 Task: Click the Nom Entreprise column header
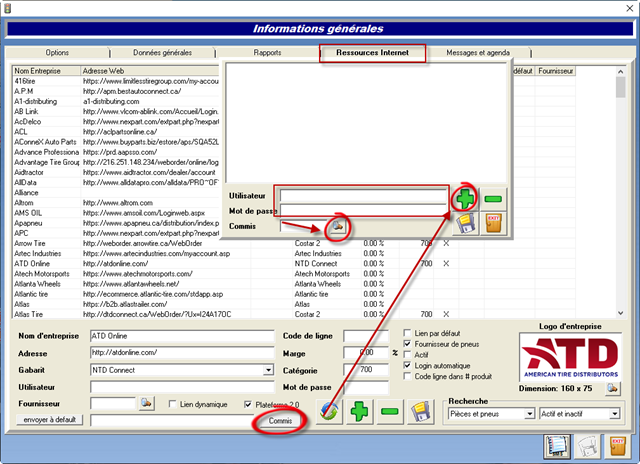coord(46,71)
